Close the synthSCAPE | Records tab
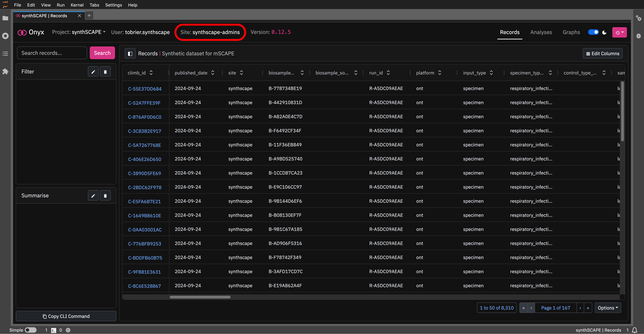Image resolution: width=644 pixels, height=334 pixels. [x=79, y=16]
